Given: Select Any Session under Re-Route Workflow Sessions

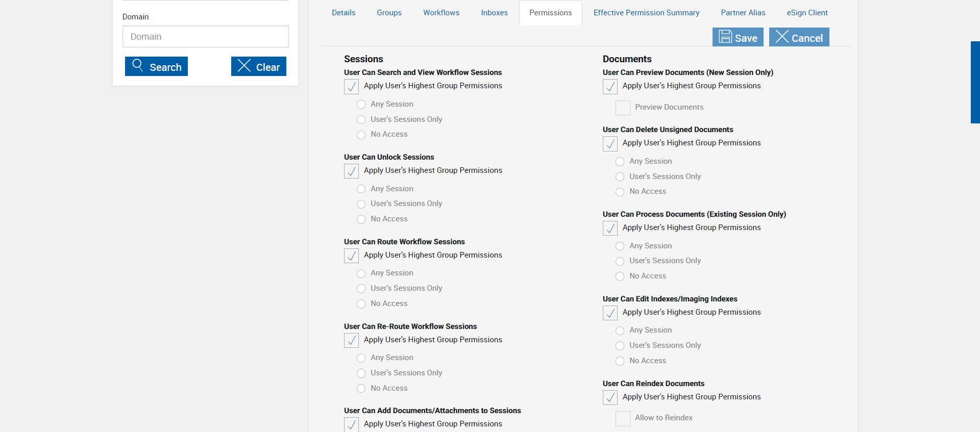Looking at the screenshot, I should click(361, 358).
